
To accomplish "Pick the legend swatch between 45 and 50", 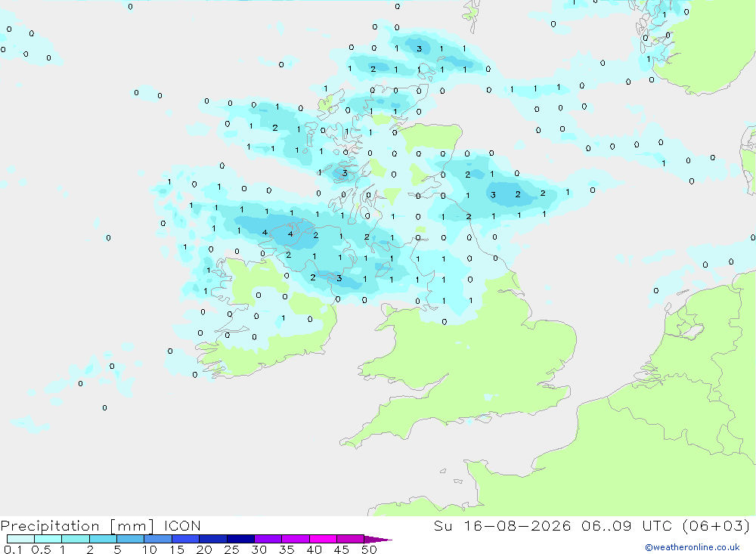I will (x=351, y=539).
